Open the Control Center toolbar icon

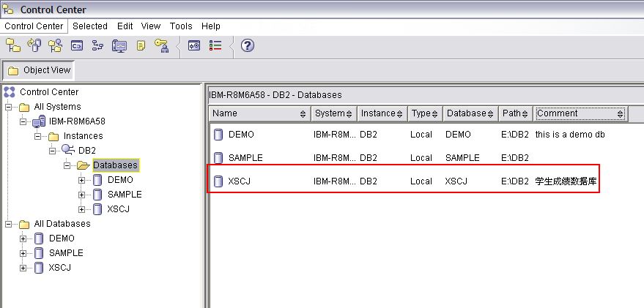tap(13, 45)
